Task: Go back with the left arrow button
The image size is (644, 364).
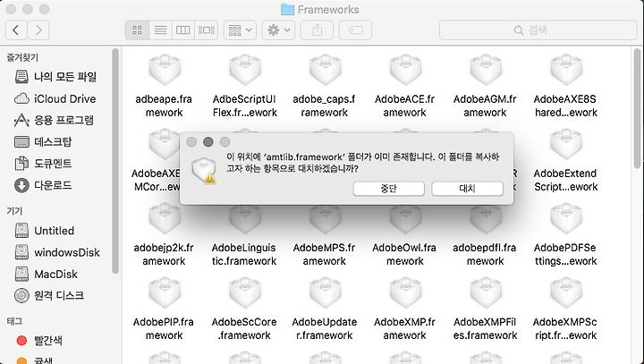Action: click(16, 30)
